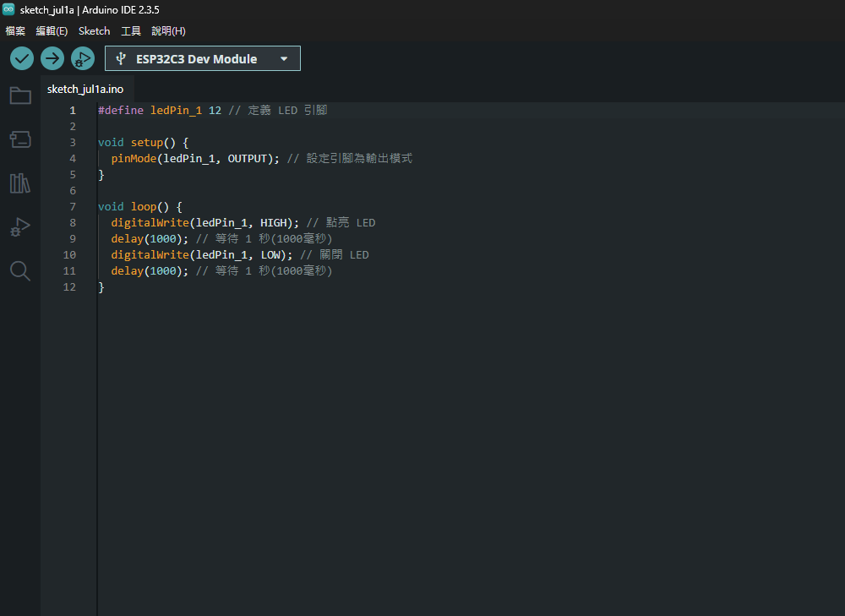Click the loop function name
The height and width of the screenshot is (616, 845).
[144, 207]
